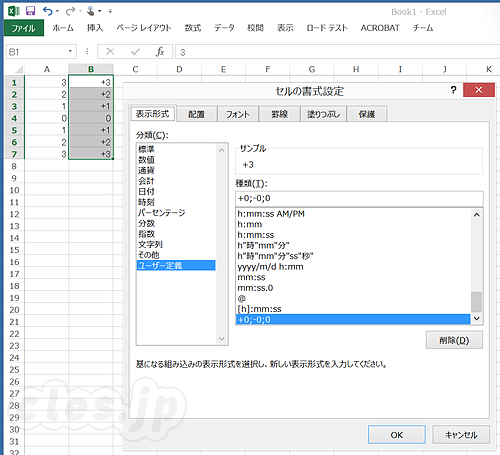Viewport: 500px width, 455px height.
Task: Confirm the dialog with OK
Action: pyautogui.click(x=397, y=435)
